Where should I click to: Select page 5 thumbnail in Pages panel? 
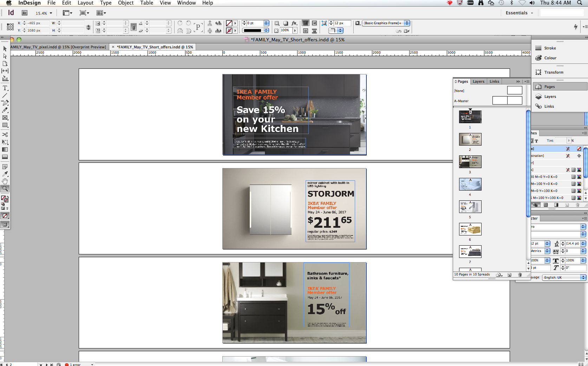(x=470, y=207)
